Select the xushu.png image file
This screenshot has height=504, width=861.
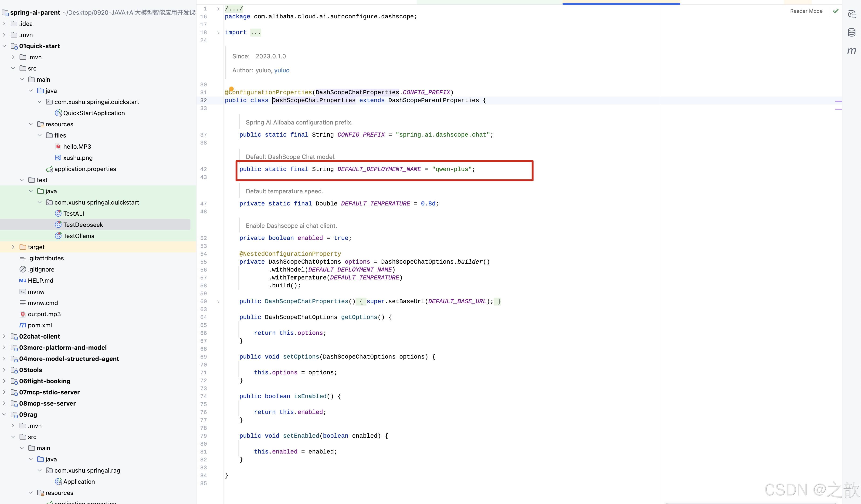coord(78,158)
